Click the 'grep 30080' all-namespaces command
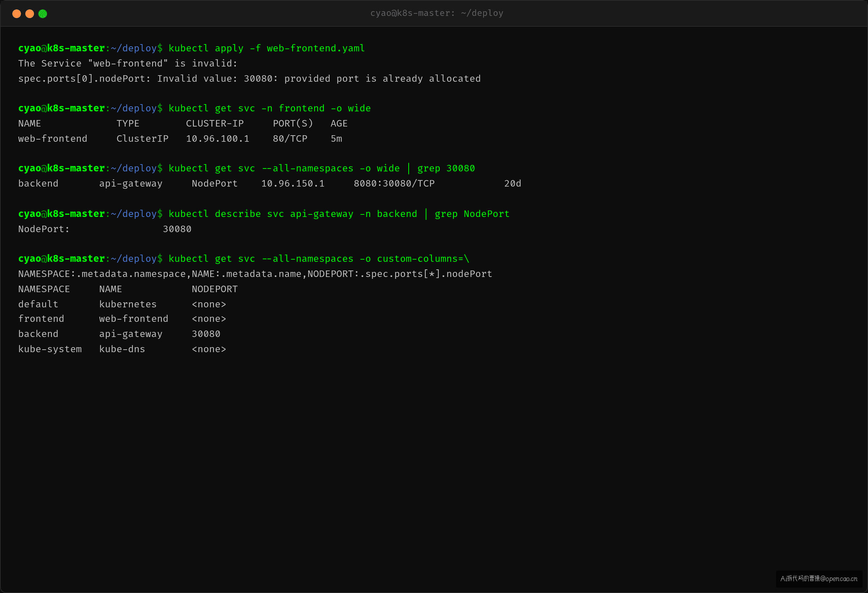This screenshot has width=868, height=593. (x=322, y=168)
